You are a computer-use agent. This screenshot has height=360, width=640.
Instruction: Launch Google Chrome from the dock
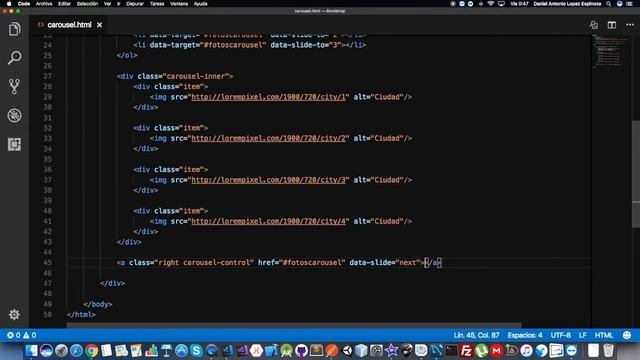click(92, 351)
